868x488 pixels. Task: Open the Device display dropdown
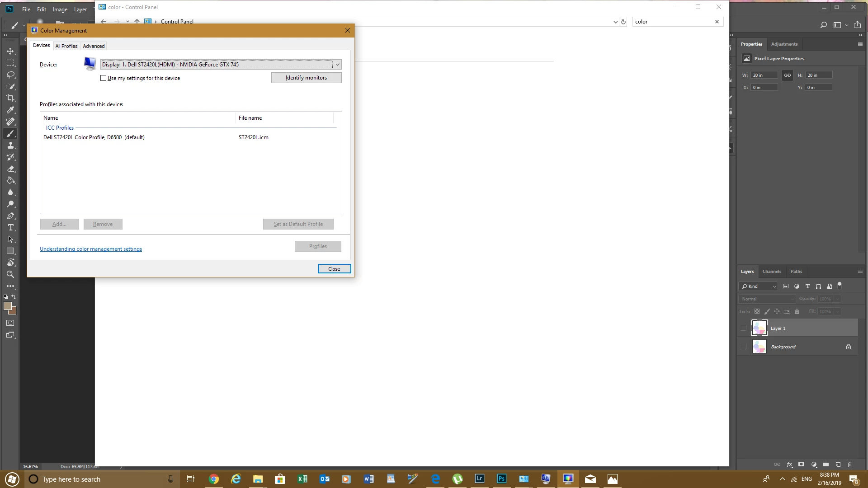pyautogui.click(x=337, y=65)
